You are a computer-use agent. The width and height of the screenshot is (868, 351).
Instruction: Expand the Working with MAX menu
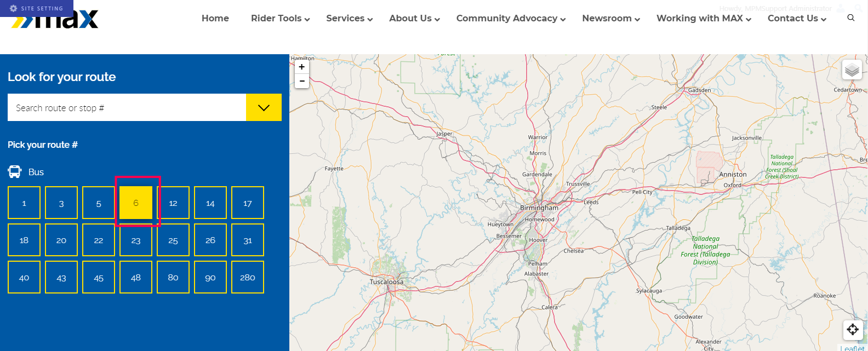tap(704, 18)
